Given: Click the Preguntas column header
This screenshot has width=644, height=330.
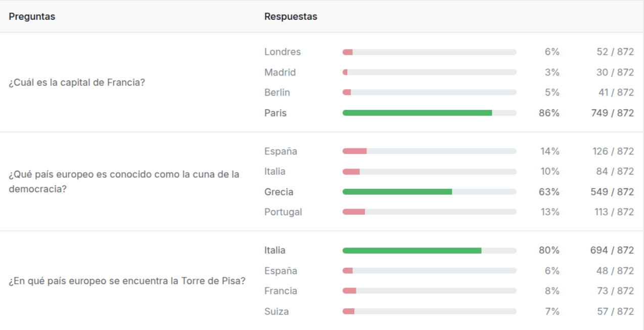Looking at the screenshot, I should click(32, 17).
